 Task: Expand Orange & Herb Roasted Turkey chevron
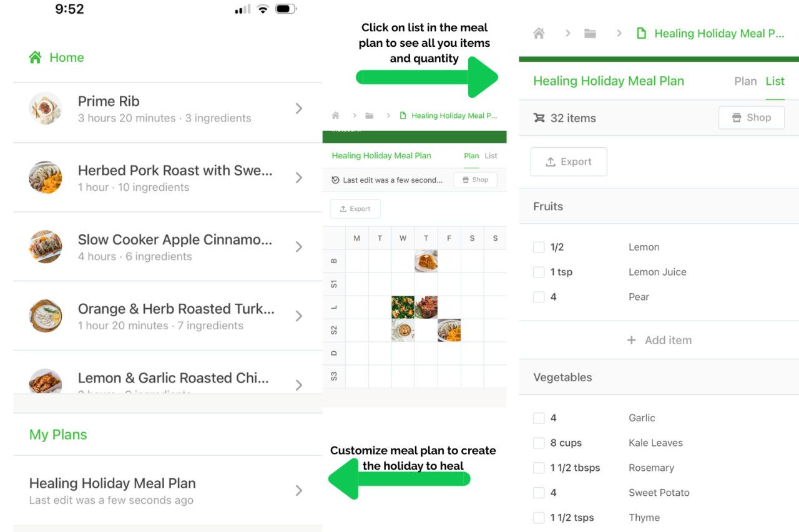coord(299,316)
